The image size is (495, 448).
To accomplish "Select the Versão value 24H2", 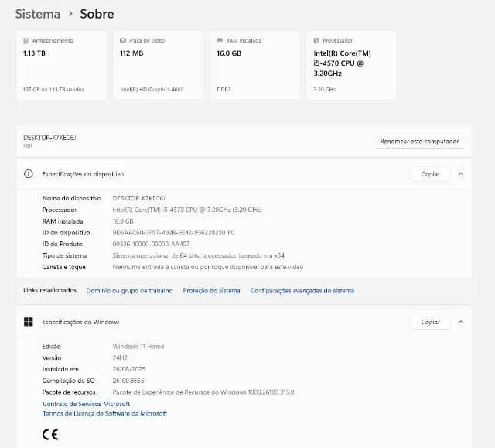I will click(x=120, y=357).
